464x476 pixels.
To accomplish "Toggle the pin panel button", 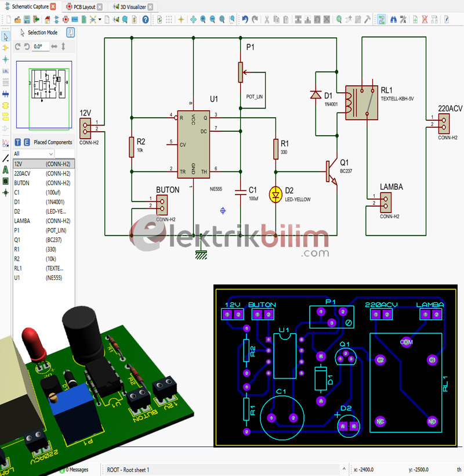I will pos(71,33).
